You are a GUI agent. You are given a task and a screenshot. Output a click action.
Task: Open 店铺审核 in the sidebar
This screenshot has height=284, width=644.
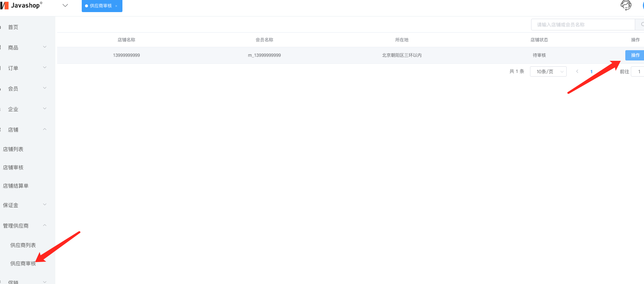[13, 167]
